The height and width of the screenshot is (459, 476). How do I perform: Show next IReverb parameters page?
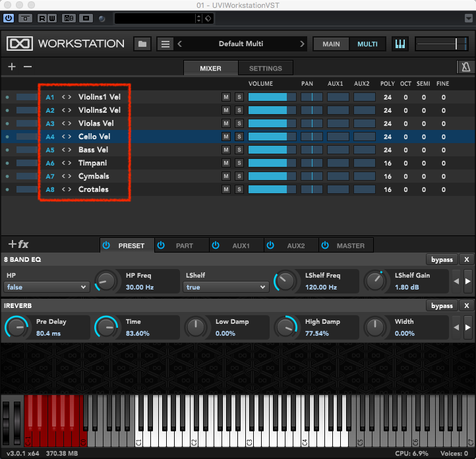tap(468, 327)
